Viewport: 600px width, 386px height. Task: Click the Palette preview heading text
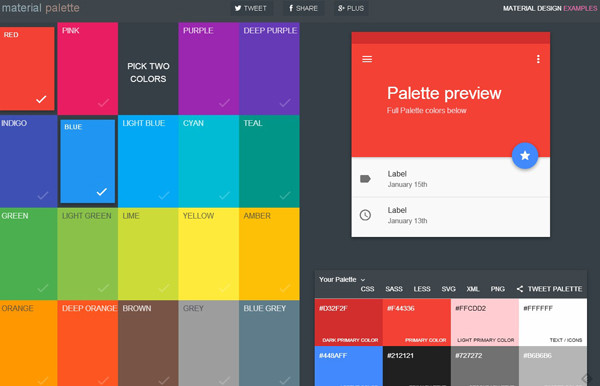coord(444,94)
